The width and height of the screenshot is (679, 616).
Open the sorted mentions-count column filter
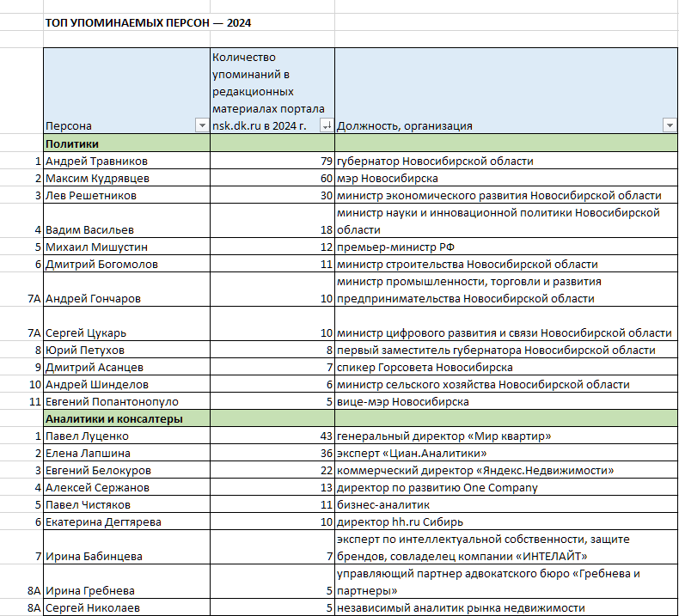pyautogui.click(x=327, y=125)
